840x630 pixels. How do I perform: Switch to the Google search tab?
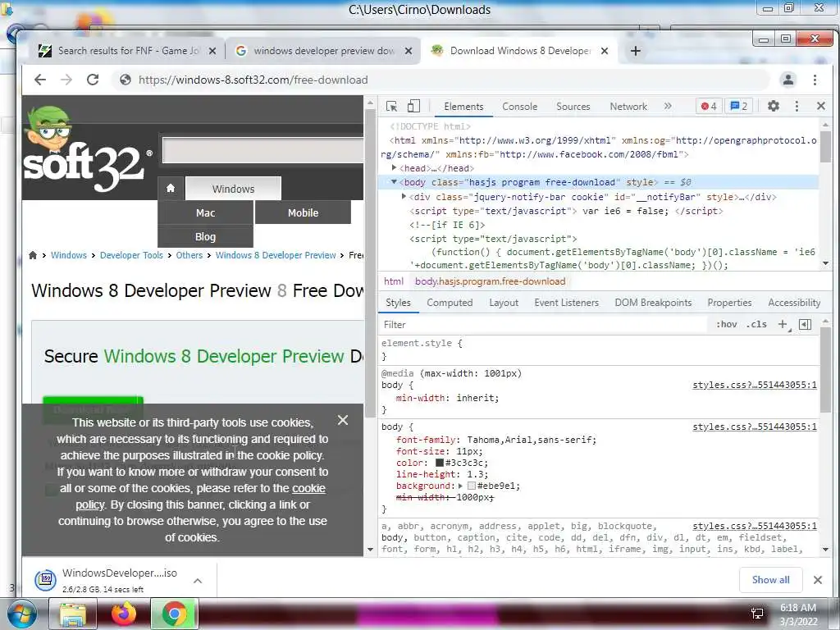point(323,51)
